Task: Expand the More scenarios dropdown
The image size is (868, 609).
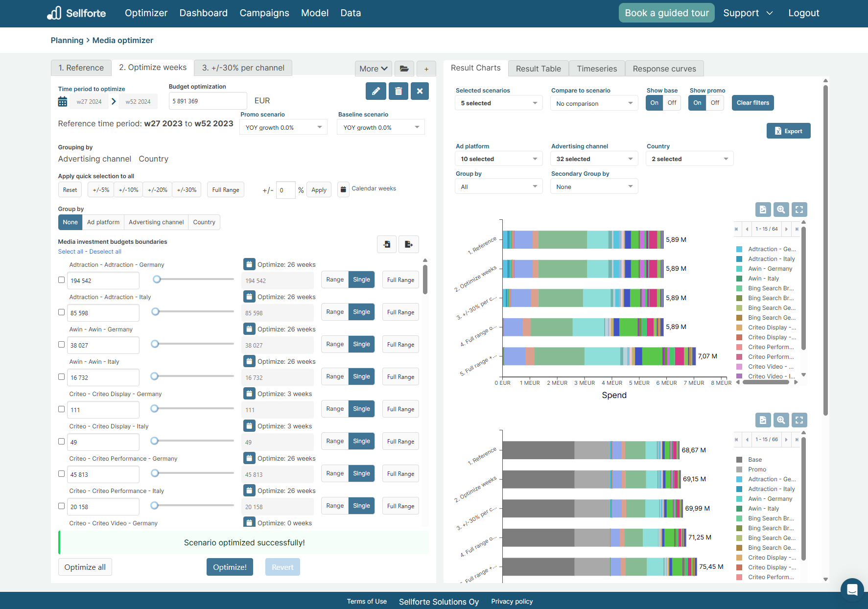Action: 374,69
